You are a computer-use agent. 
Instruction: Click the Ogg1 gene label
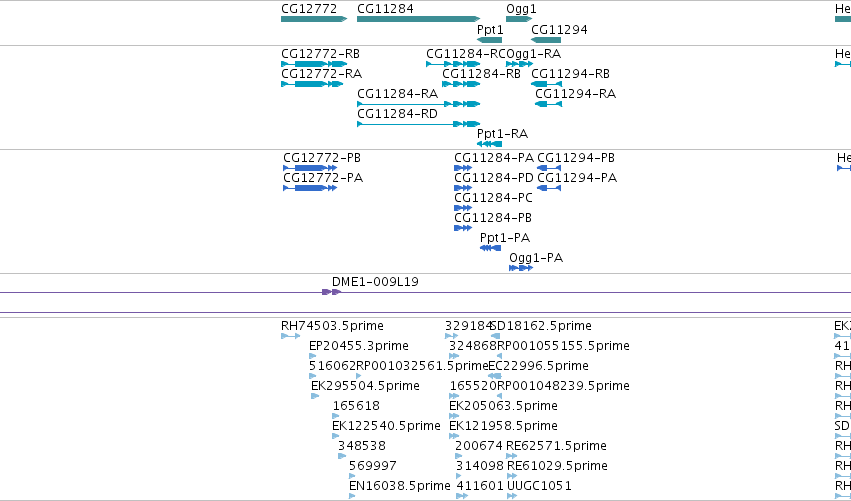click(x=521, y=9)
